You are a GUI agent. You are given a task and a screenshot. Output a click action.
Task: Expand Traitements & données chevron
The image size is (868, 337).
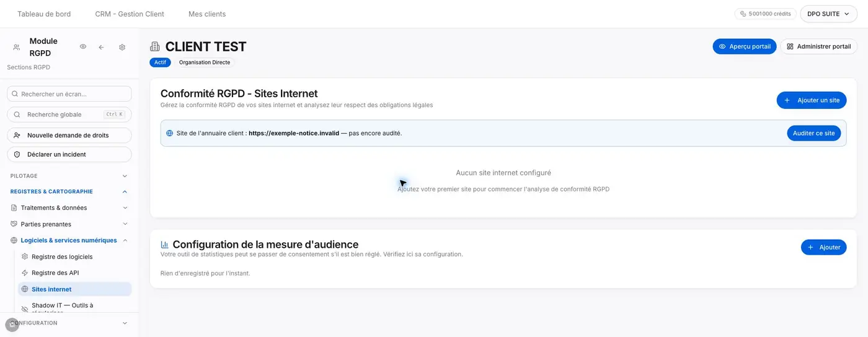point(125,208)
